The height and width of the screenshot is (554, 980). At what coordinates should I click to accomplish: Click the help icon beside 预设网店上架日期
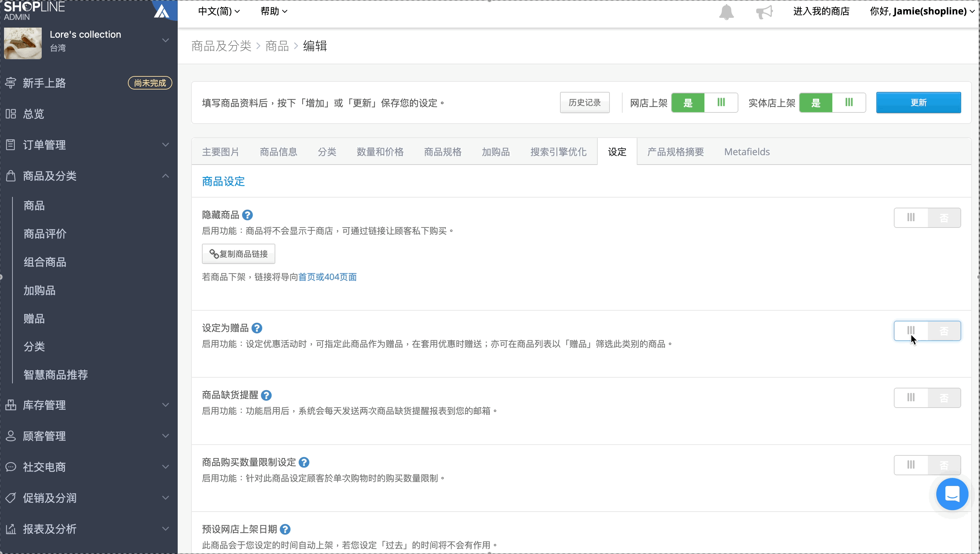tap(285, 529)
